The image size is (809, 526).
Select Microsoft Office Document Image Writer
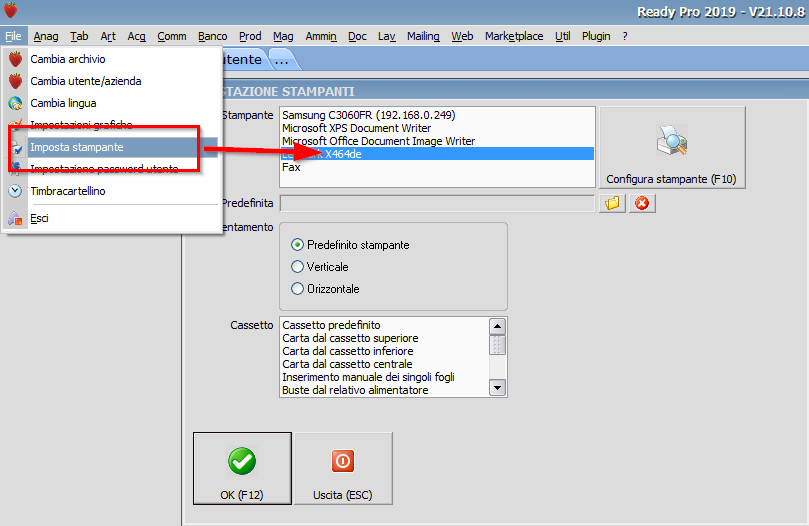tap(437, 141)
